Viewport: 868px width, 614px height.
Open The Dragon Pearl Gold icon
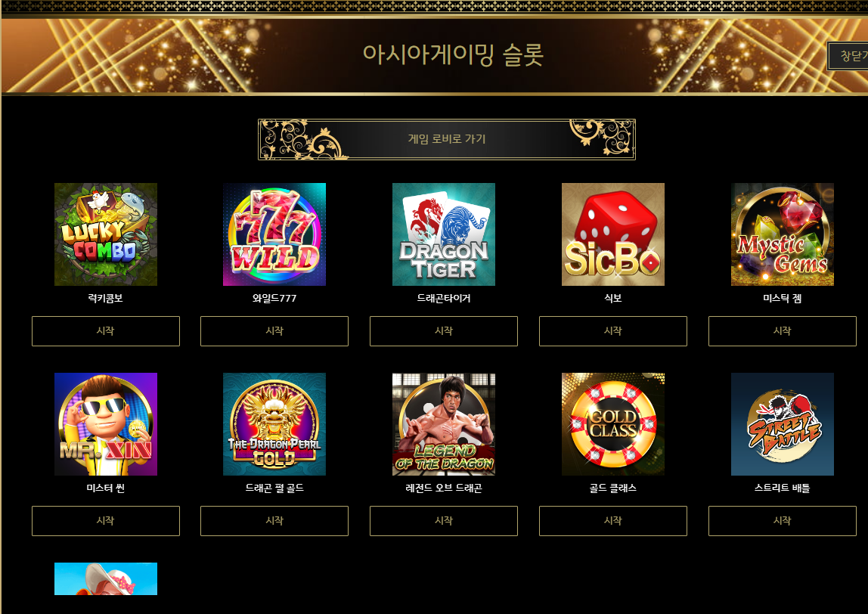click(274, 424)
